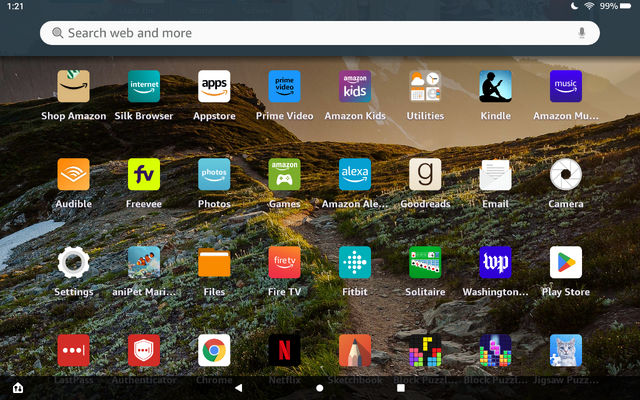The image size is (640, 400).
Task: Launch Amazon Music
Action: (566, 86)
